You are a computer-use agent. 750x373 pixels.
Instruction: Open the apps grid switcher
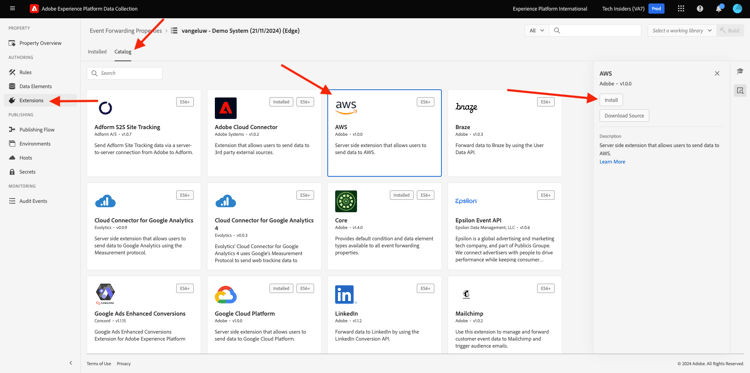(x=681, y=9)
